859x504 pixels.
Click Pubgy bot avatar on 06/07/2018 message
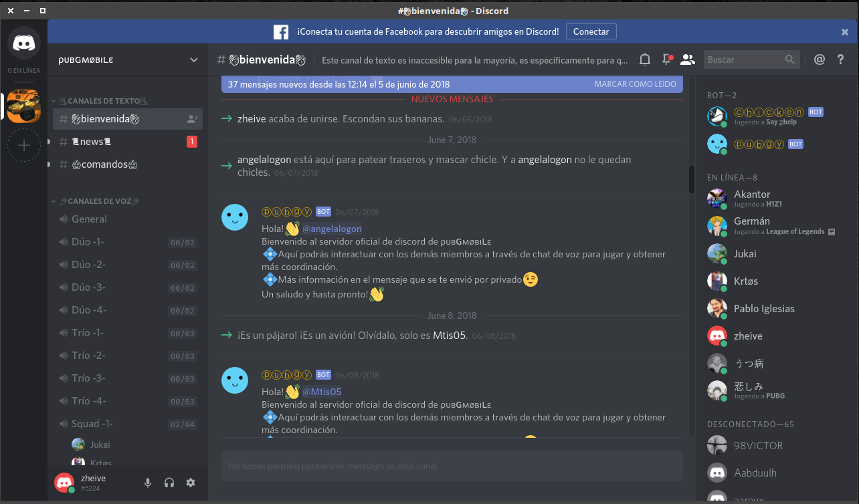click(235, 217)
